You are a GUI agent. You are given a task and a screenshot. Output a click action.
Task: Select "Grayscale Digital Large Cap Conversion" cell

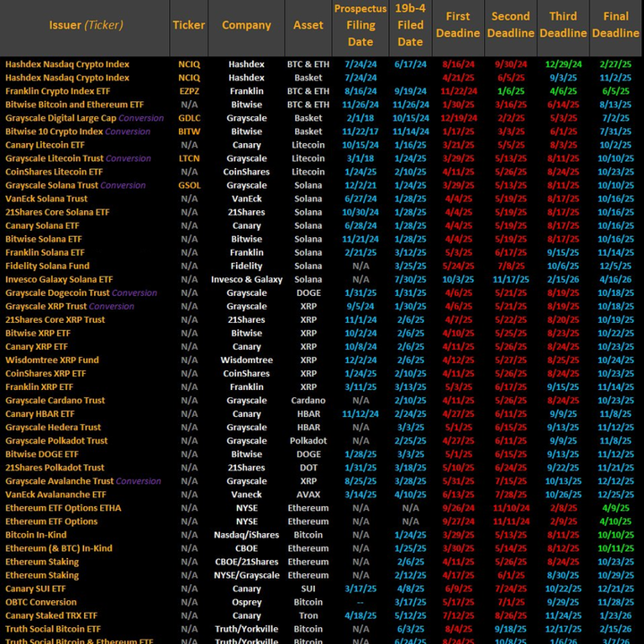click(84, 118)
